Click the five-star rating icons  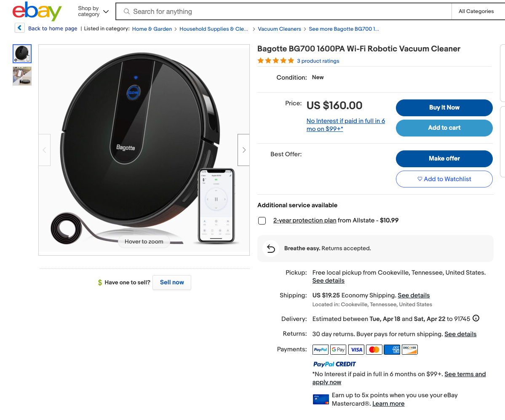(x=275, y=61)
